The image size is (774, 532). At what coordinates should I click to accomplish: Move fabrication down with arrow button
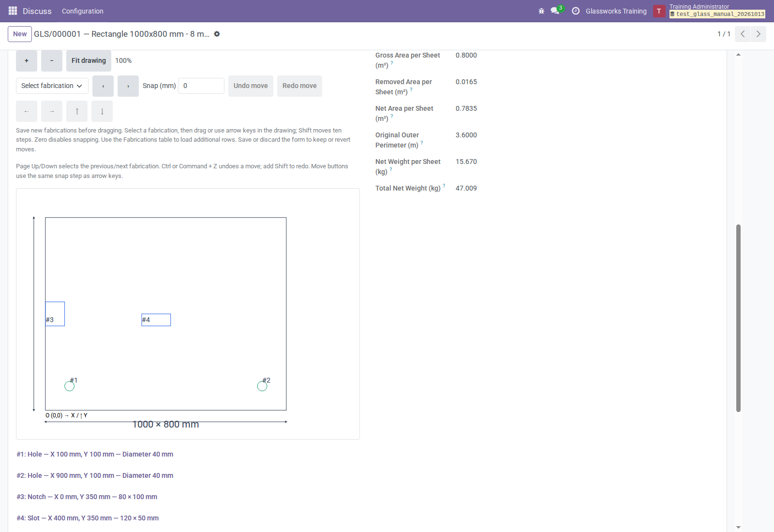pyautogui.click(x=102, y=111)
